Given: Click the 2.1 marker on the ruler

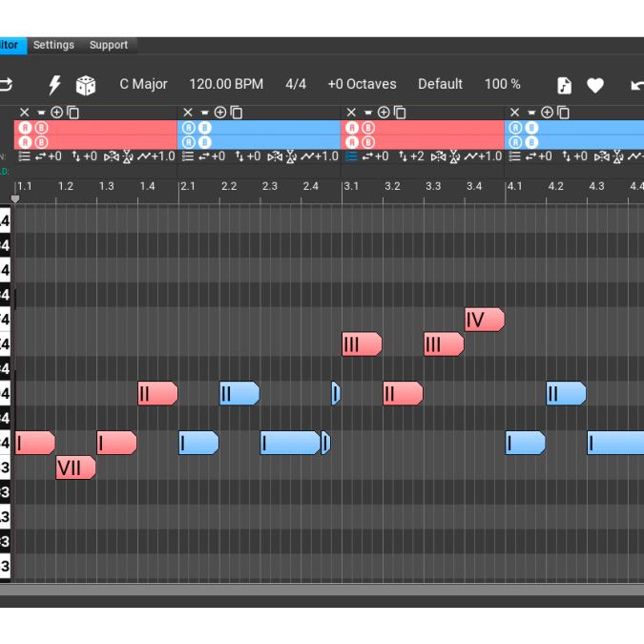Looking at the screenshot, I should click(188, 186).
